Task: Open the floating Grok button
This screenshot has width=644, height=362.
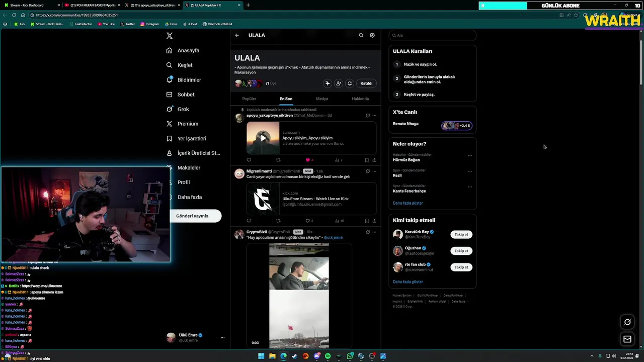Action: 627,322
